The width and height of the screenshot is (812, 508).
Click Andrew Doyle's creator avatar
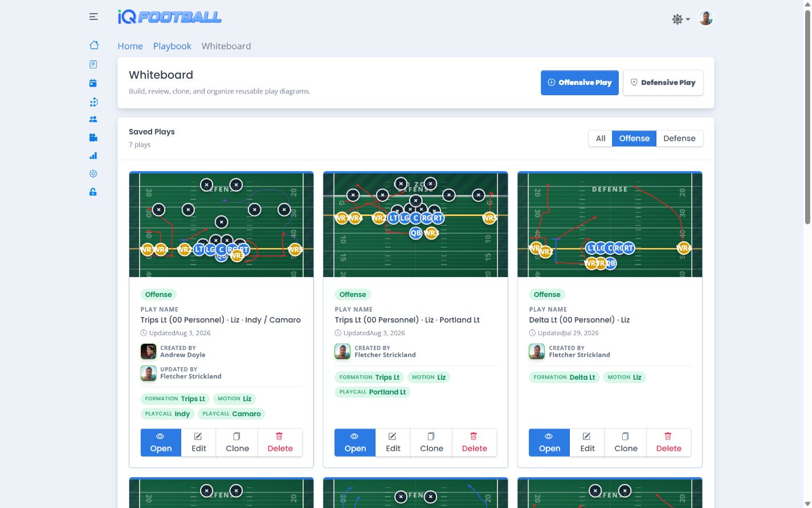(148, 351)
